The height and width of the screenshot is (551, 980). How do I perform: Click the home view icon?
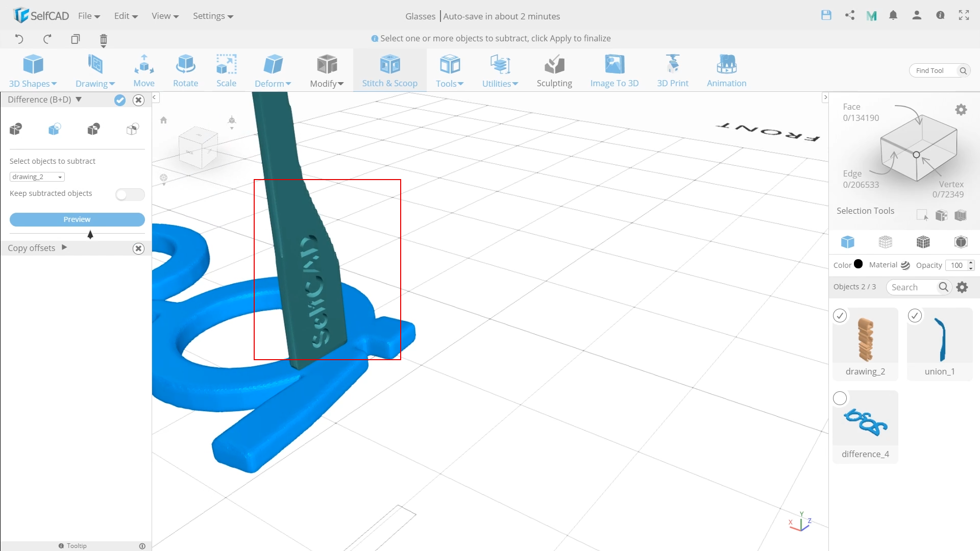163,120
